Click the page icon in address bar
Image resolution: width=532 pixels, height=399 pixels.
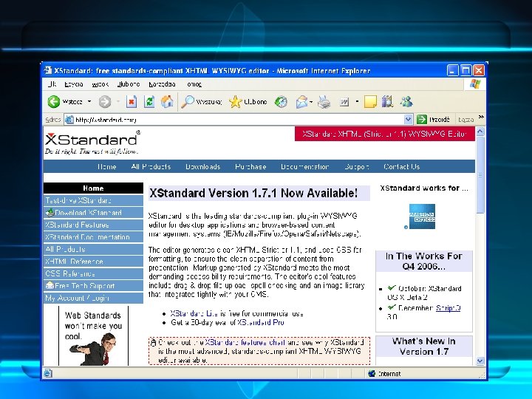pyautogui.click(x=69, y=120)
